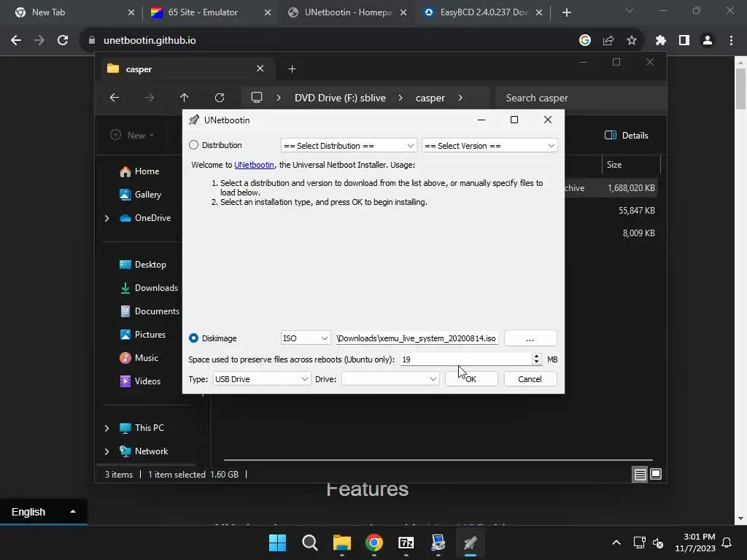Open Windows taskbar search

coord(309,542)
